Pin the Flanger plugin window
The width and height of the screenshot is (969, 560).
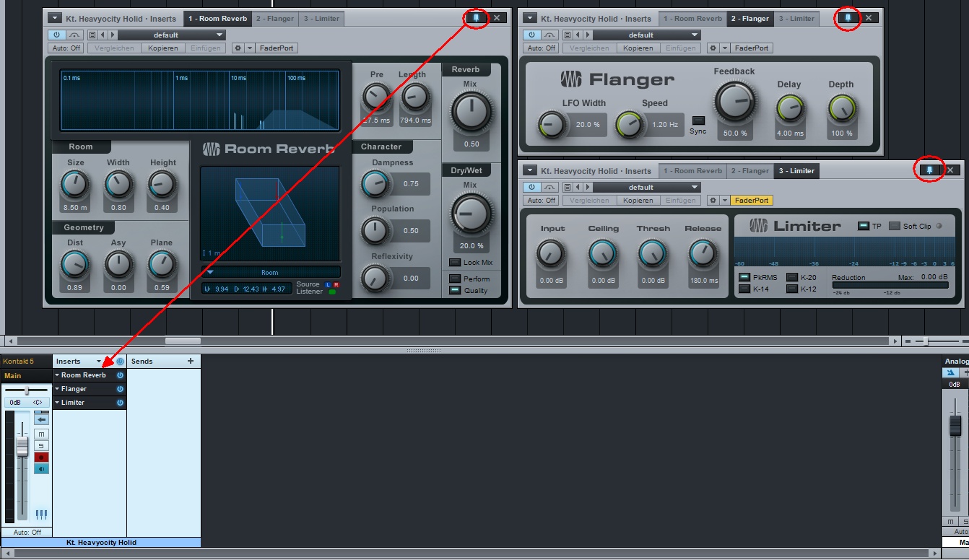coord(848,18)
